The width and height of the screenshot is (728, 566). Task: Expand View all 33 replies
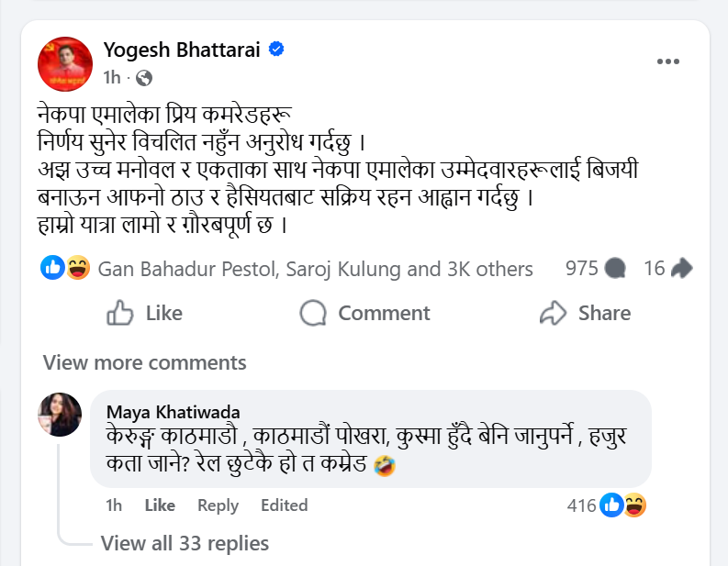click(185, 543)
